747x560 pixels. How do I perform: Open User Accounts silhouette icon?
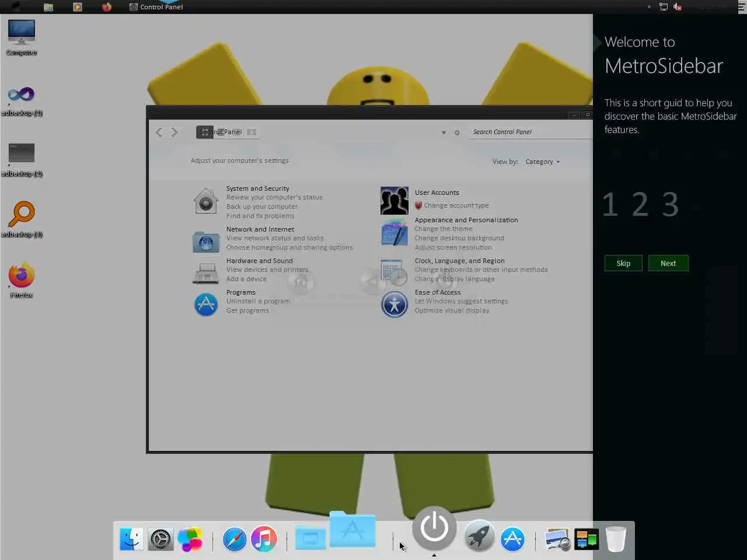point(395,201)
